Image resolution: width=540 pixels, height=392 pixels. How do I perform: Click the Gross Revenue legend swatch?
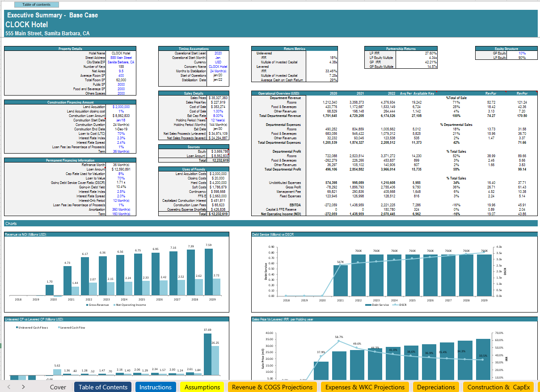pyautogui.click(x=88, y=305)
